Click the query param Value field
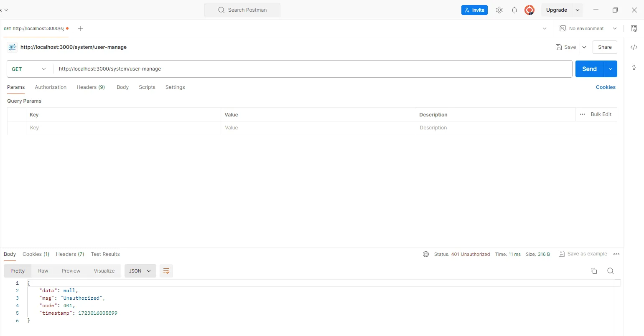 click(x=318, y=128)
